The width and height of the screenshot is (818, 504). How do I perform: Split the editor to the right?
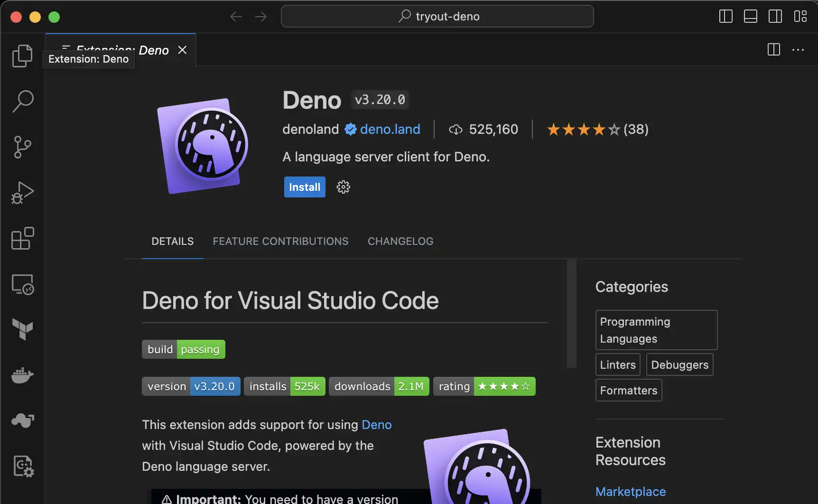774,49
